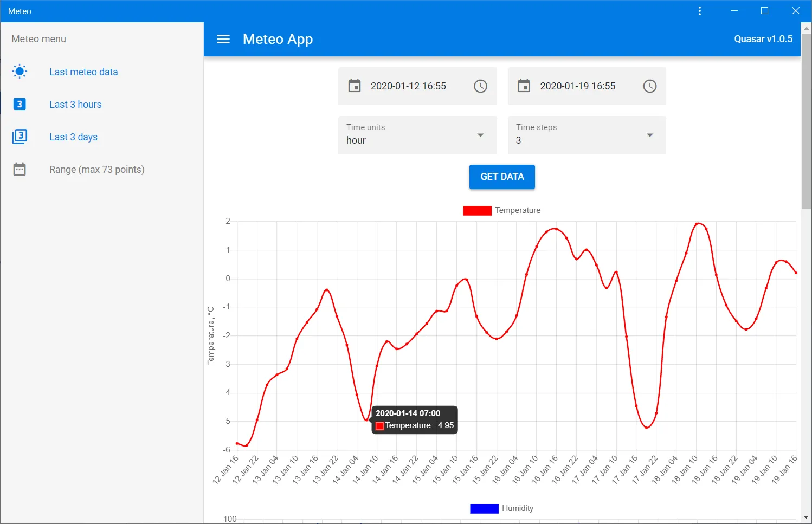Open the three-dot window options menu
Image resolution: width=812 pixels, height=524 pixels.
point(700,11)
